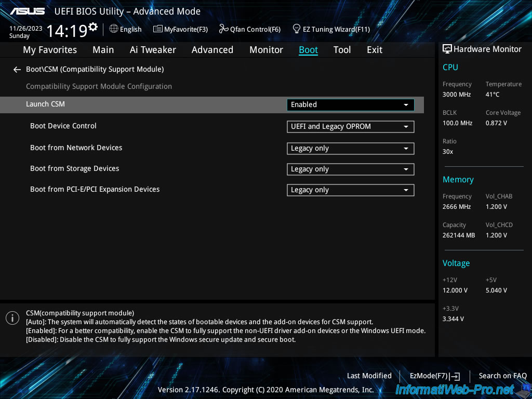The width and height of the screenshot is (532, 399).
Task: Select Boot from Network Devices label
Action: coord(76,148)
